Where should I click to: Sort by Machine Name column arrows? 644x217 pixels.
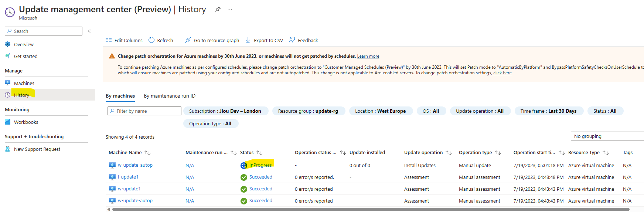coord(147,153)
